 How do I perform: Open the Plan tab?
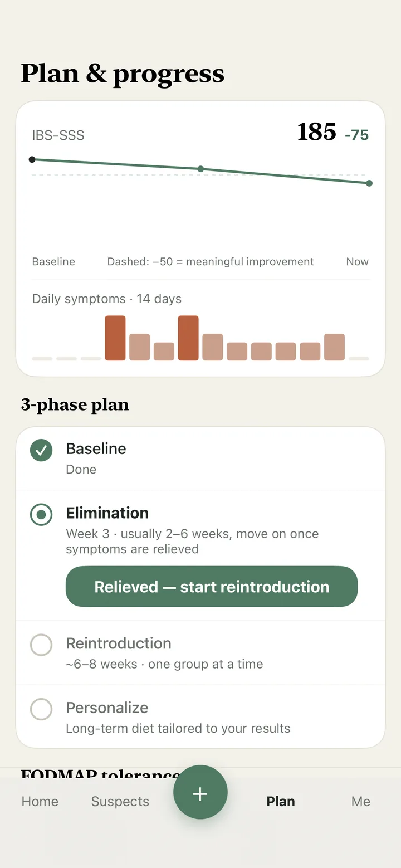tap(281, 801)
